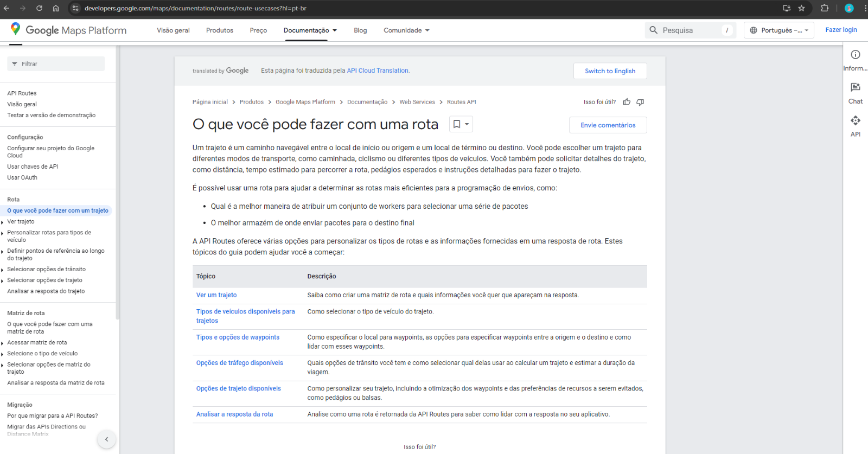868x454 pixels.
Task: Click the browser forward arrow
Action: [23, 8]
